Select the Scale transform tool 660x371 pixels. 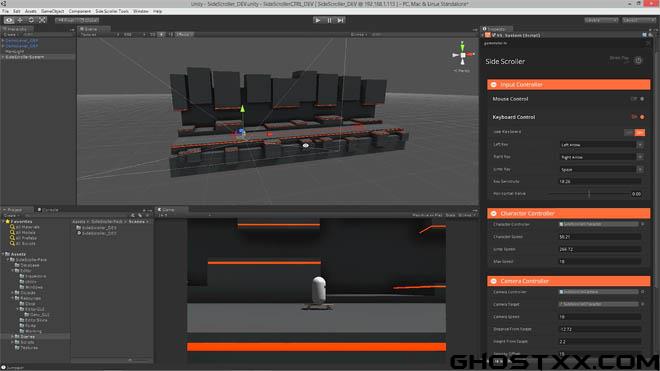(42, 20)
